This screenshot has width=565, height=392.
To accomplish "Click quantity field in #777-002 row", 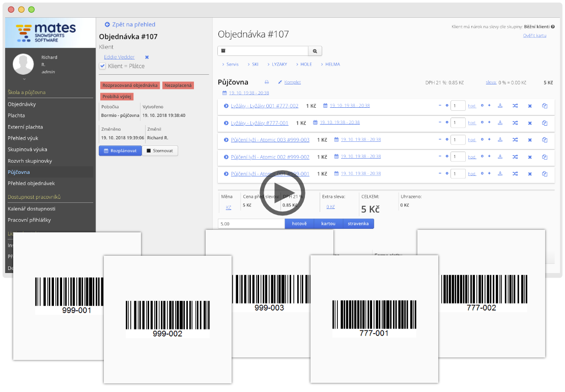I will click(458, 106).
